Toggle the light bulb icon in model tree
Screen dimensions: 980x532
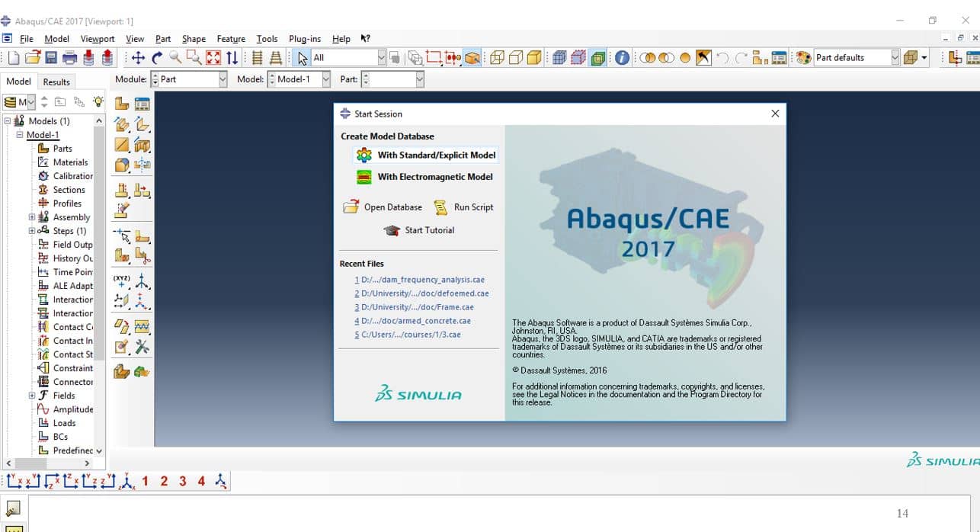point(98,101)
